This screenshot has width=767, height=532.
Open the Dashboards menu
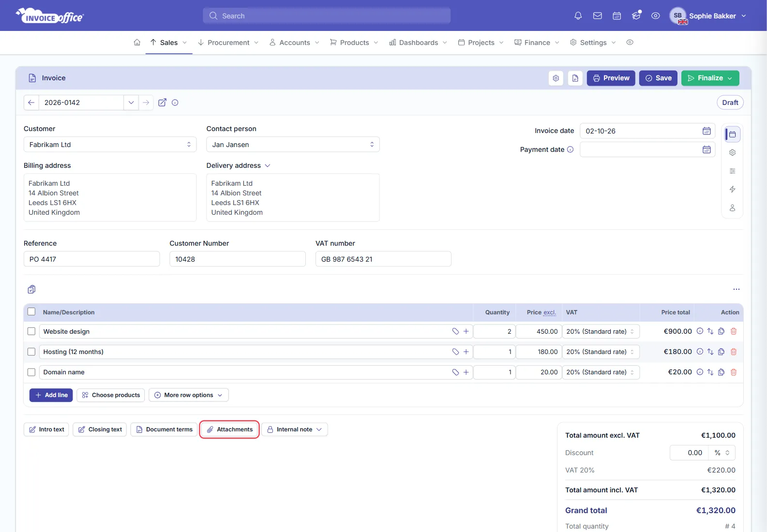tap(419, 43)
